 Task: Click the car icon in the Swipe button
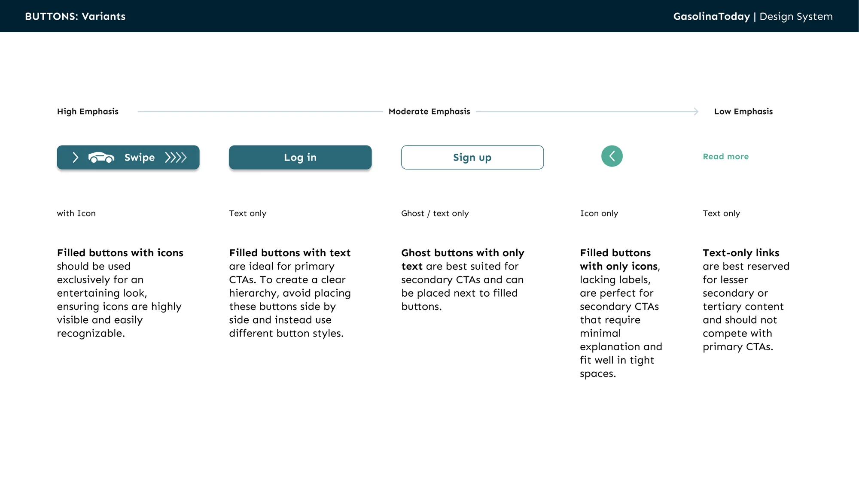(101, 158)
